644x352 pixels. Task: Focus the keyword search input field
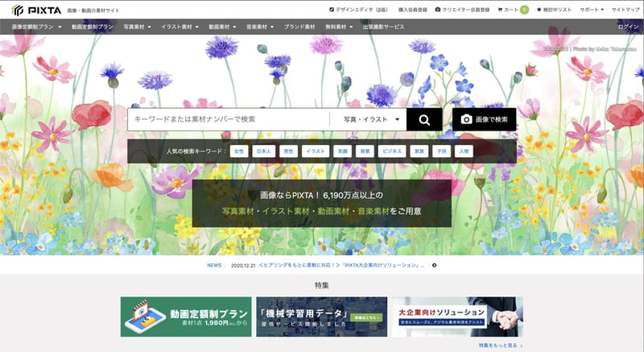(229, 119)
